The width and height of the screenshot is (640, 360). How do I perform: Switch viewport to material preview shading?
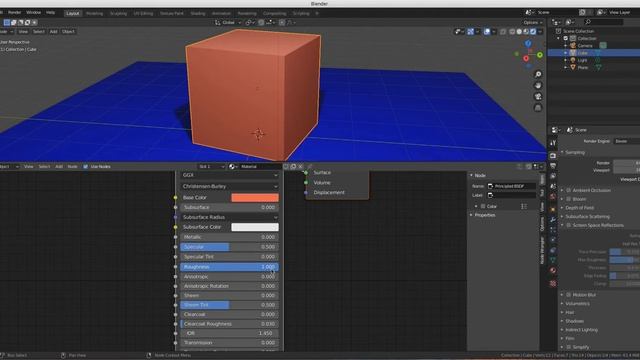[526, 31]
